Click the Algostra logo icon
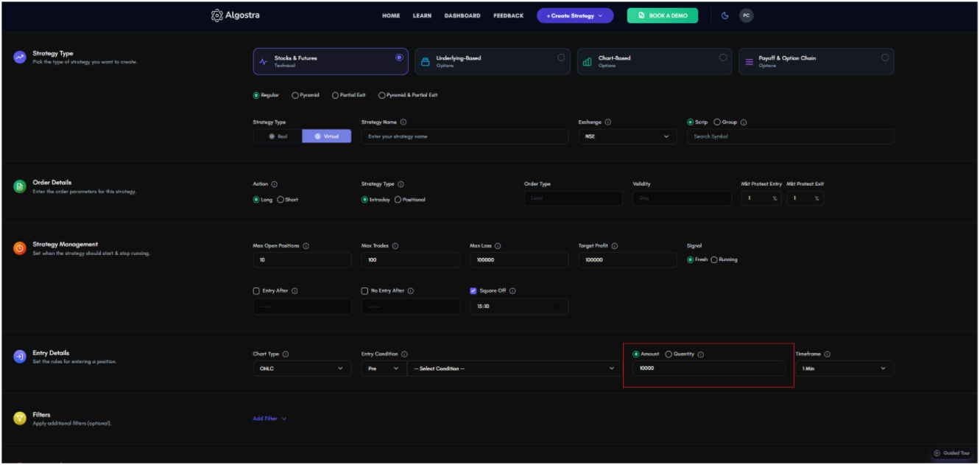 pos(216,15)
